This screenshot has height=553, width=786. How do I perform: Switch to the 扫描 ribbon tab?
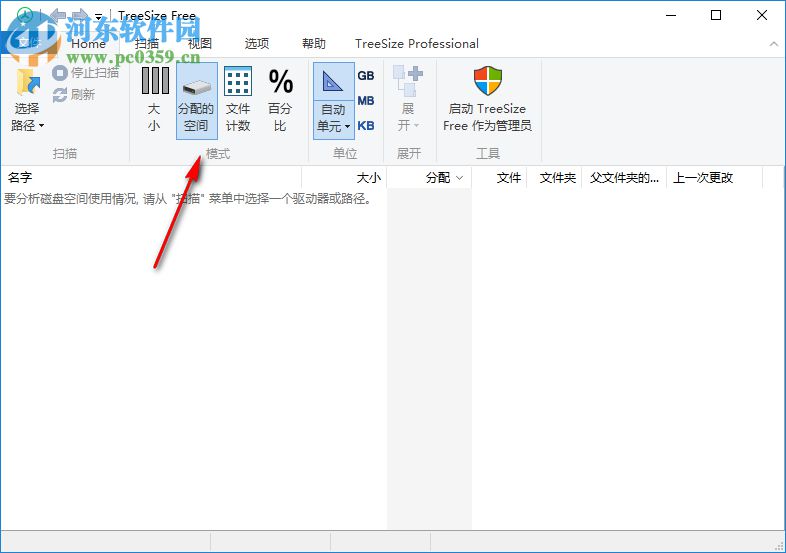(147, 44)
